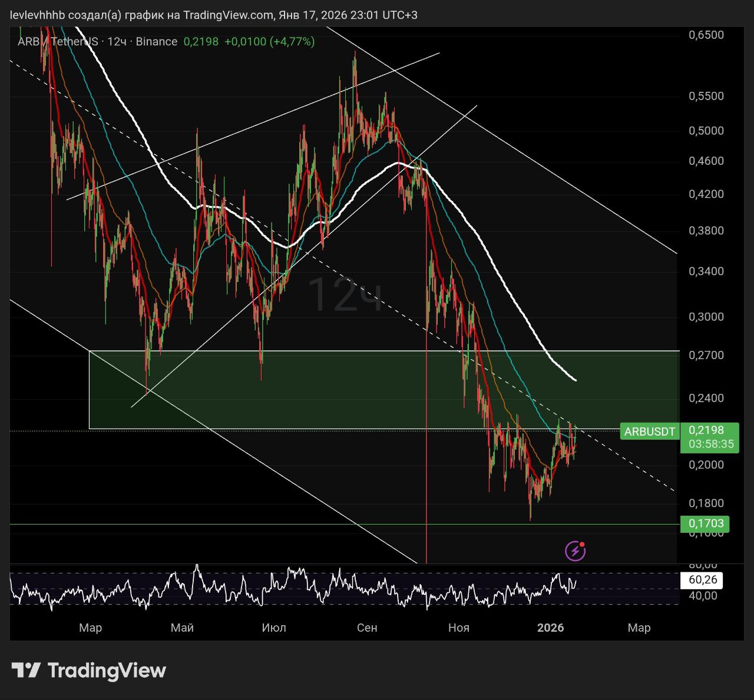Click the Май label on time axis

182,628
